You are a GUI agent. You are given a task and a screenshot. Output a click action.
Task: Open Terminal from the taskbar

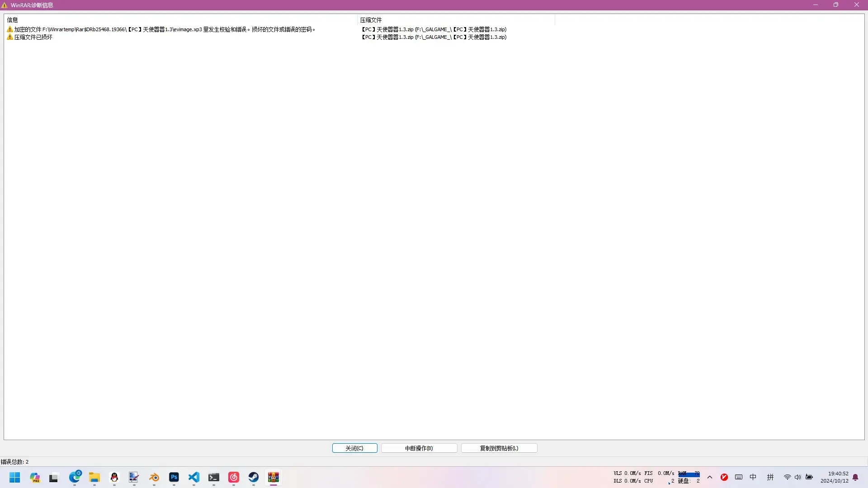pyautogui.click(x=214, y=478)
